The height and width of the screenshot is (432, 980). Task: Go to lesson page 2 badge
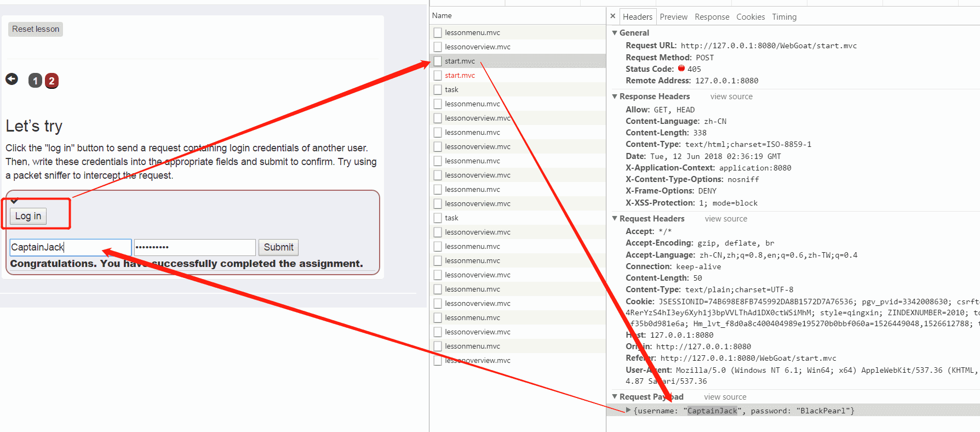51,81
